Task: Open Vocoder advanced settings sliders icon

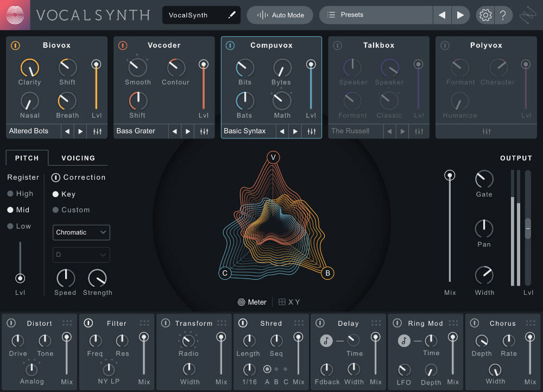Action: pos(204,131)
